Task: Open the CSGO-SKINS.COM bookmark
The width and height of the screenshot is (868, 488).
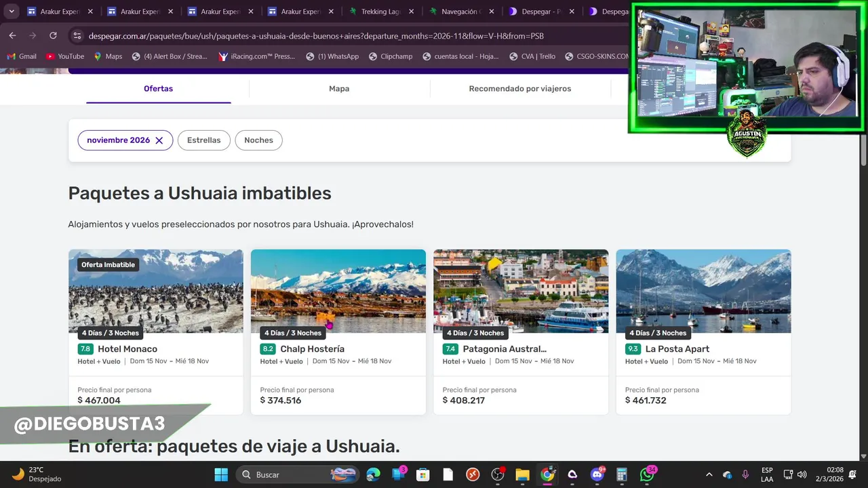Action: coord(597,56)
